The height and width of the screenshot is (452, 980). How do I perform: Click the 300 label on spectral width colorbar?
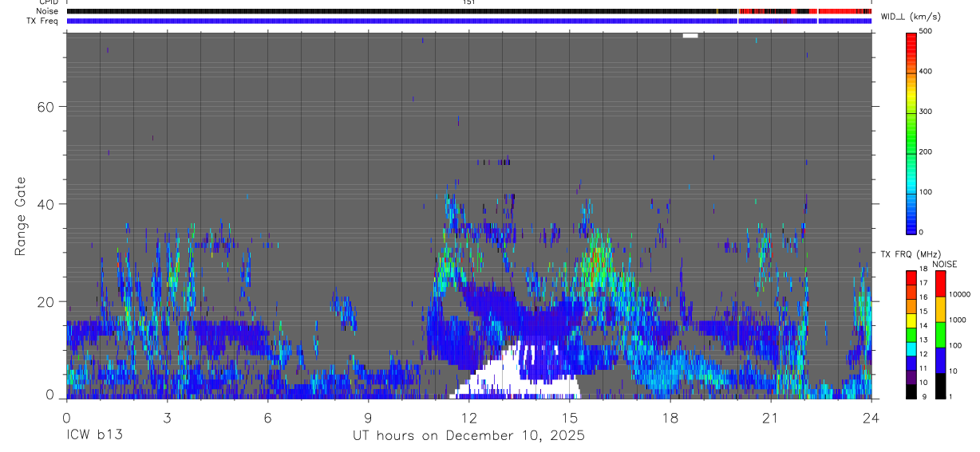[925, 112]
